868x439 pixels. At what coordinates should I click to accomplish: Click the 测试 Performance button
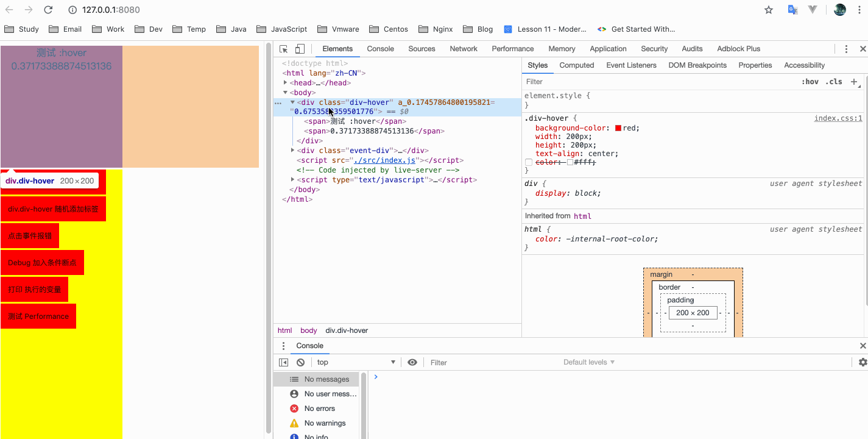38,316
